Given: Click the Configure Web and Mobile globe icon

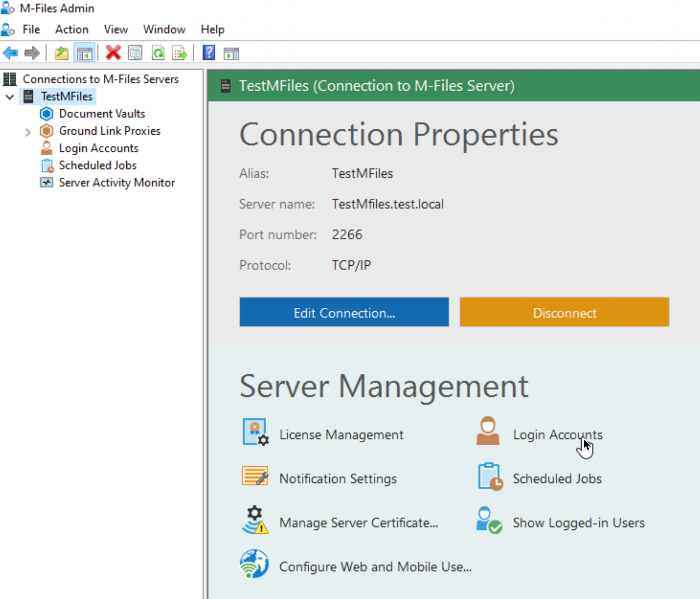Looking at the screenshot, I should click(254, 564).
